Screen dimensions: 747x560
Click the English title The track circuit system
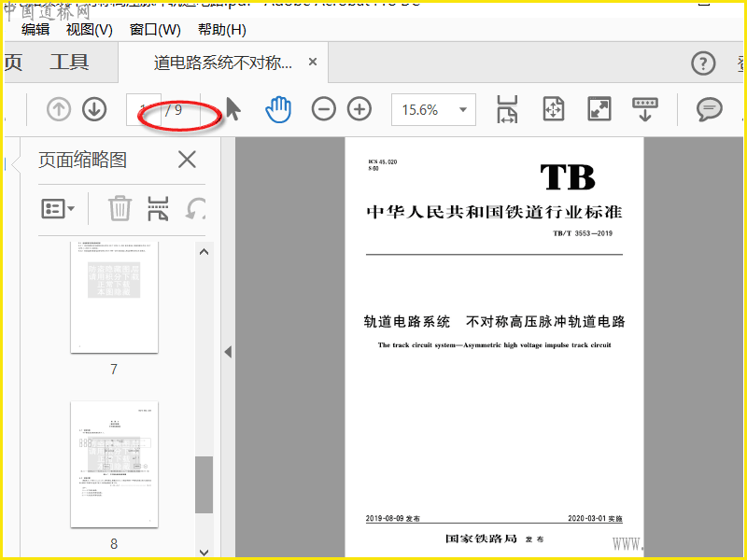pos(494,344)
